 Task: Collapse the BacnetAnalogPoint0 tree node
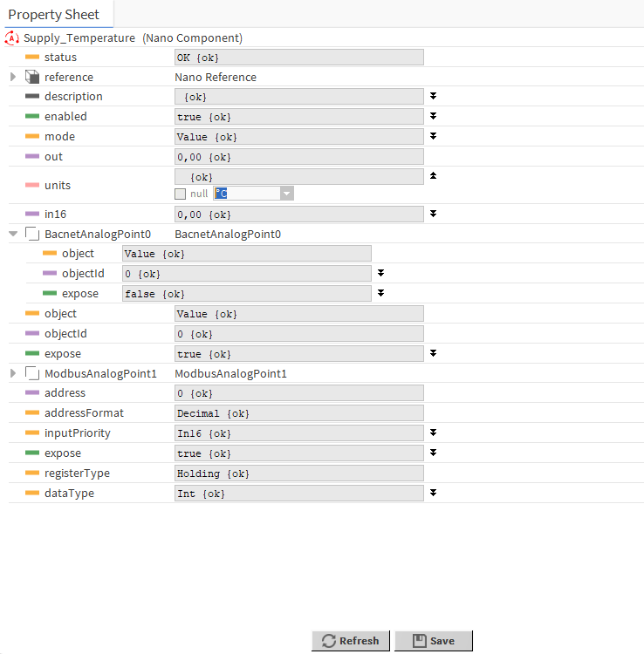[x=13, y=234]
